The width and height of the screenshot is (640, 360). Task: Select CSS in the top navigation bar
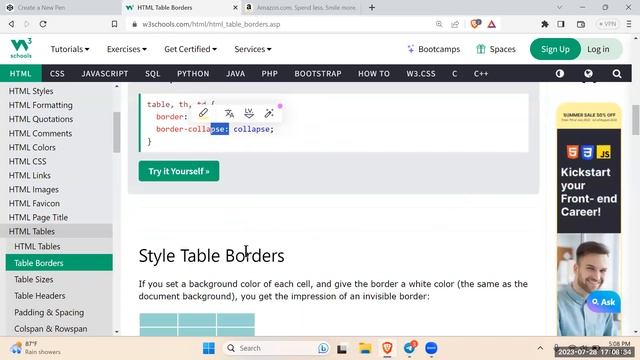(x=57, y=73)
